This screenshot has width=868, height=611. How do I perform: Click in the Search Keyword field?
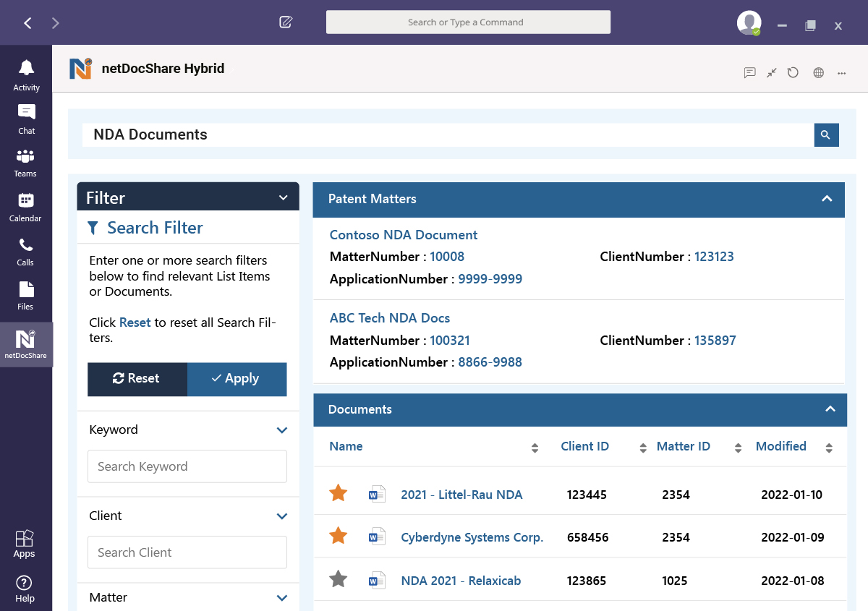(187, 466)
